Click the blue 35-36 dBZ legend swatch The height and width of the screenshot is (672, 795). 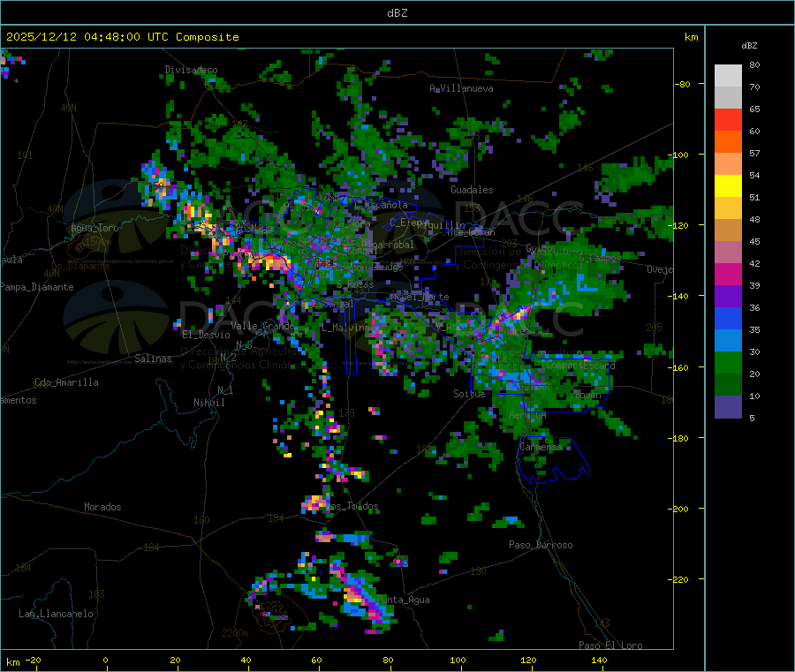click(728, 318)
